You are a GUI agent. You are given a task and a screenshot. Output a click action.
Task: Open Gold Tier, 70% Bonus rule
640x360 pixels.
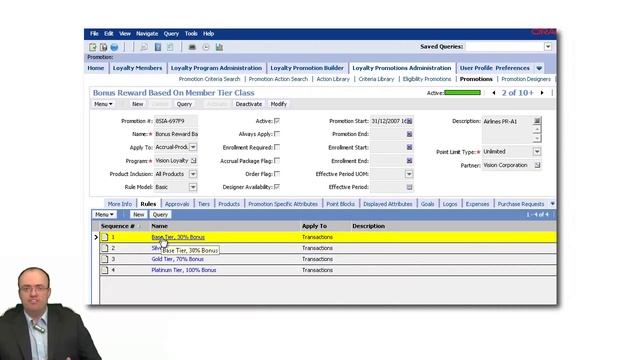pyautogui.click(x=178, y=259)
